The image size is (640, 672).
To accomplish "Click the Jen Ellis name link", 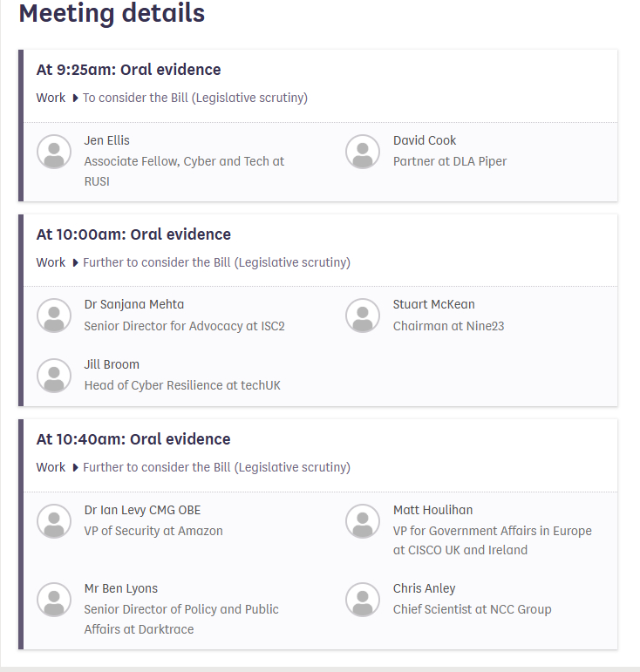I will (106, 140).
